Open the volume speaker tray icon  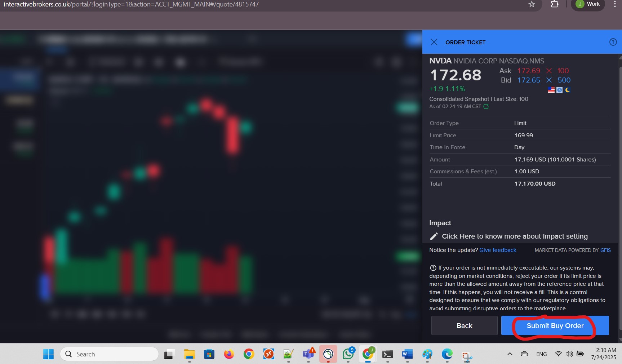coord(569,354)
